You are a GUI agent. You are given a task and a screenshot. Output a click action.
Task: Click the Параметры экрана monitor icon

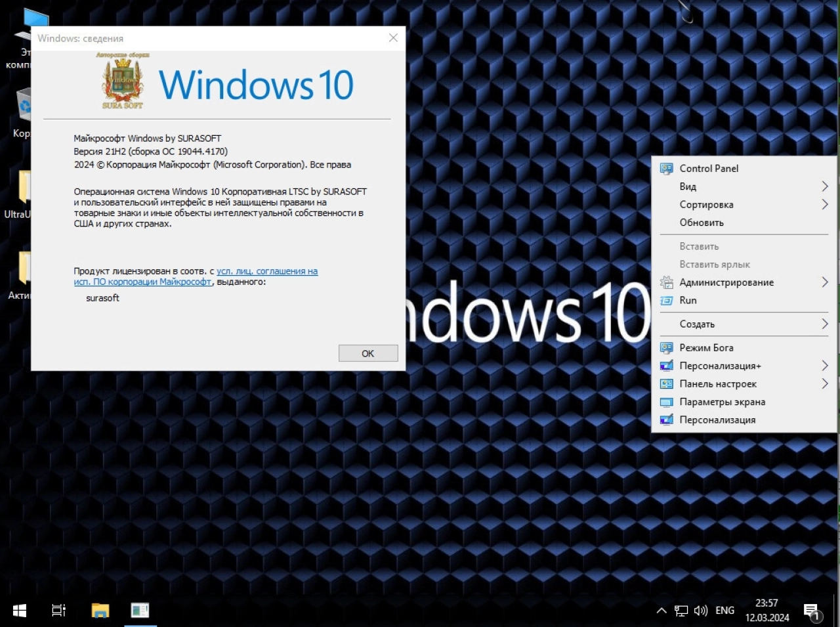point(666,402)
